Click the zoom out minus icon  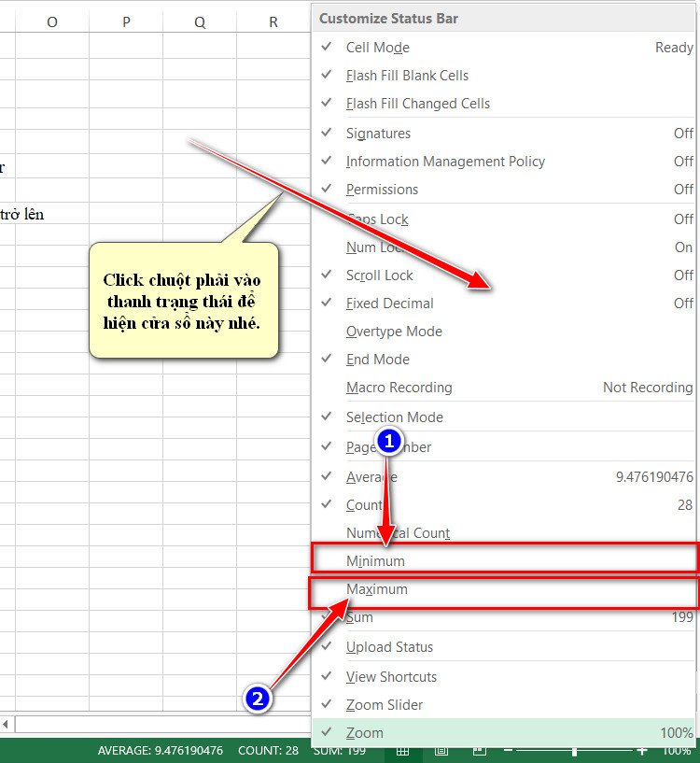(509, 751)
